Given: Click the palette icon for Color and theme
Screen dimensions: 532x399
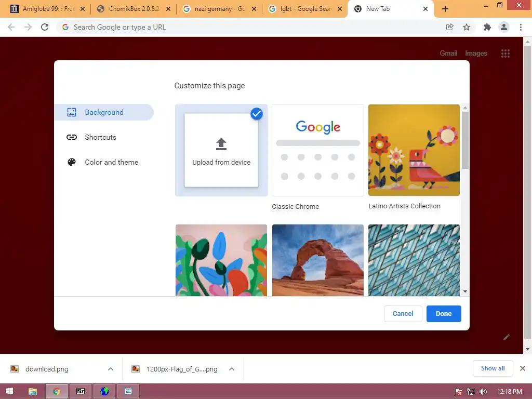Looking at the screenshot, I should (x=72, y=162).
